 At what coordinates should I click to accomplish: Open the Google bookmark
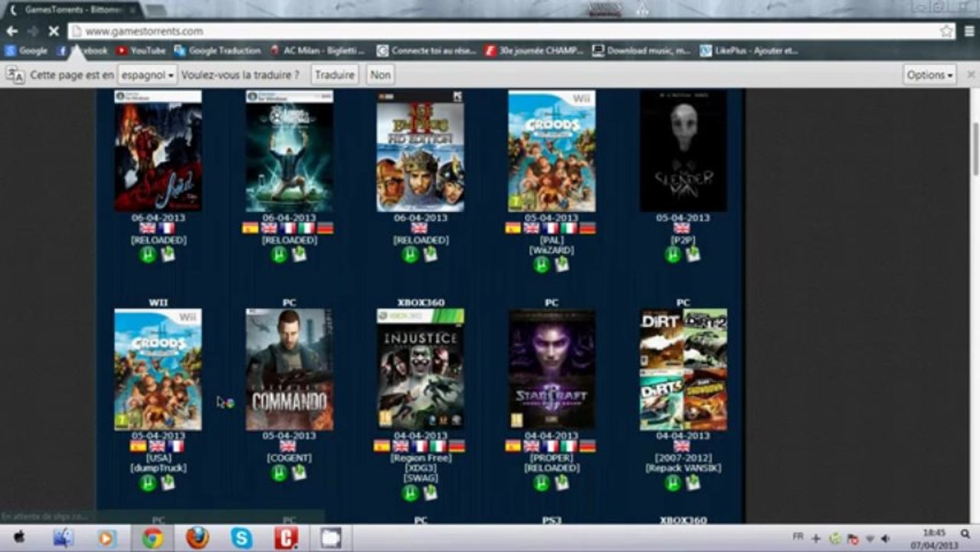[26, 51]
